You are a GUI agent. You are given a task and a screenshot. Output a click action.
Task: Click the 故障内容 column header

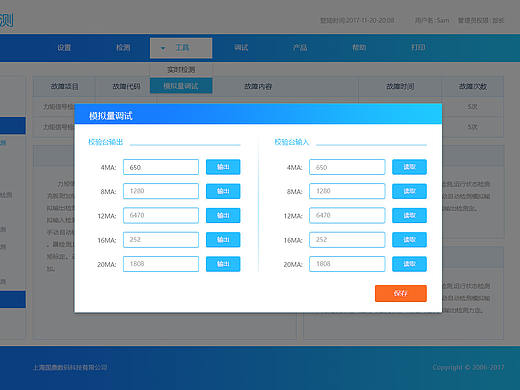[x=258, y=87]
